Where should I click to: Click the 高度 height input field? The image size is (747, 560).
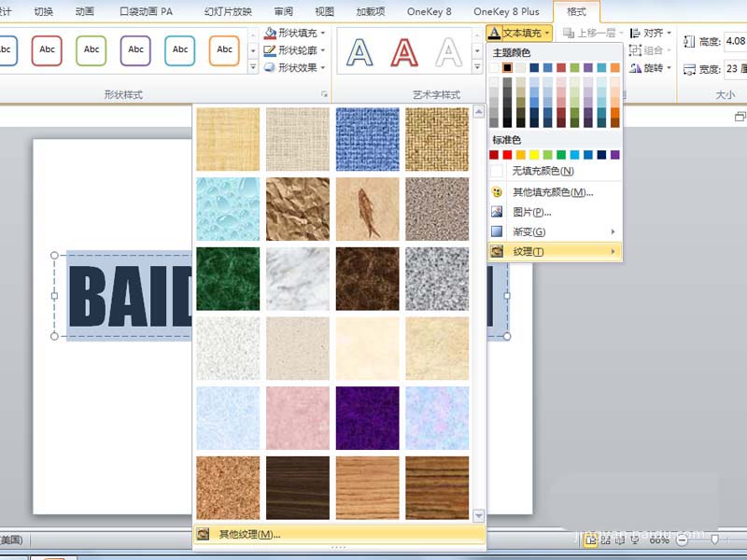pyautogui.click(x=735, y=41)
